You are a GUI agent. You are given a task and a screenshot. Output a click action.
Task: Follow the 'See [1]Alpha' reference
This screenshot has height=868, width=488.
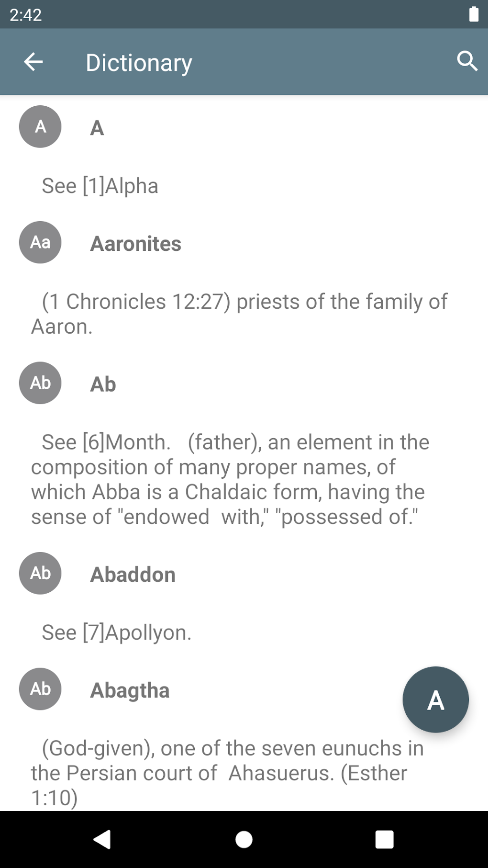pos(100,186)
